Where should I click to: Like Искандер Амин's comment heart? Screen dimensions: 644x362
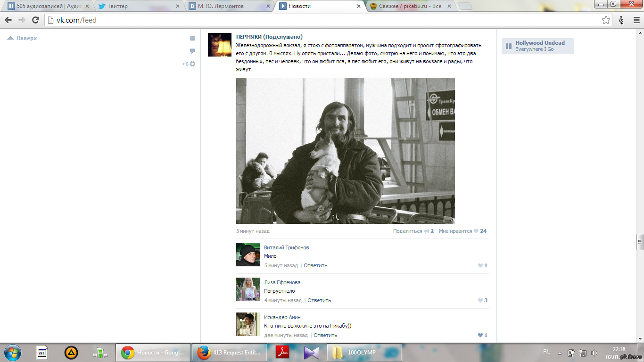coord(480,335)
